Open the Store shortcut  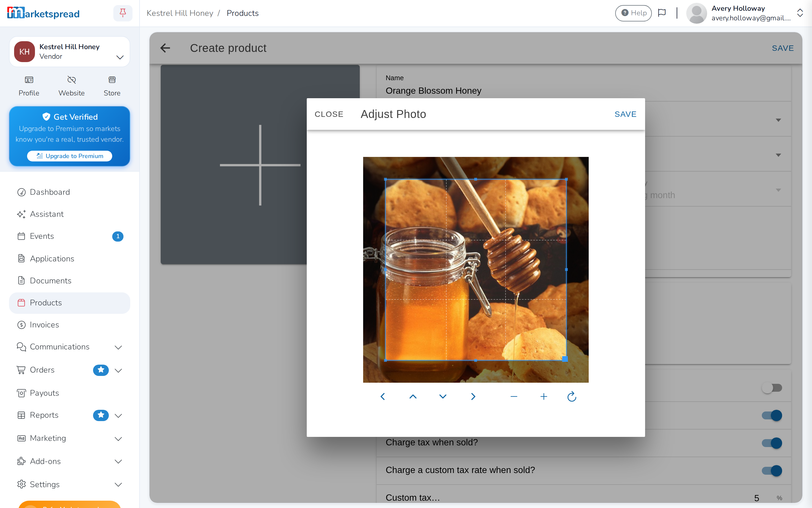tap(112, 86)
